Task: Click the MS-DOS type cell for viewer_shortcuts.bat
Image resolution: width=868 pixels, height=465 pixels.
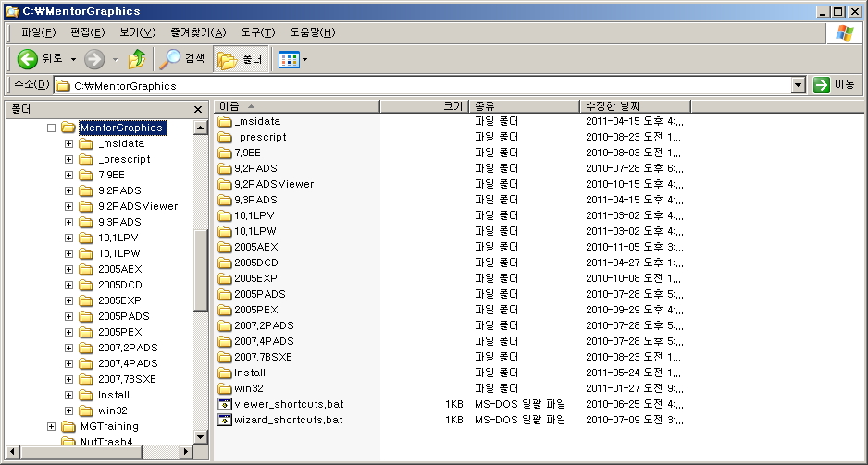Action: pyautogui.click(x=520, y=404)
